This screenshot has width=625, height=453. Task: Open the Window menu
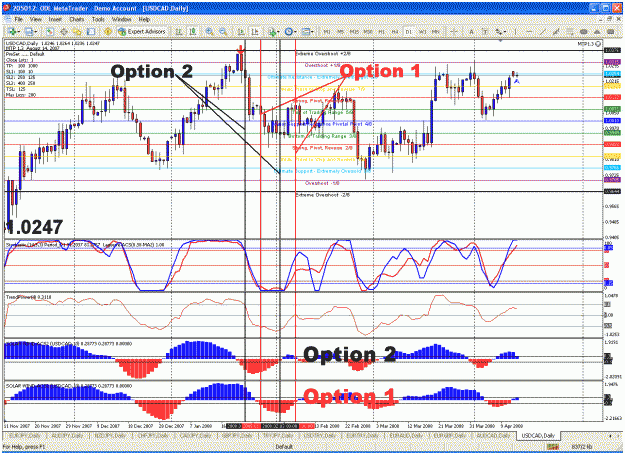pyautogui.click(x=121, y=19)
